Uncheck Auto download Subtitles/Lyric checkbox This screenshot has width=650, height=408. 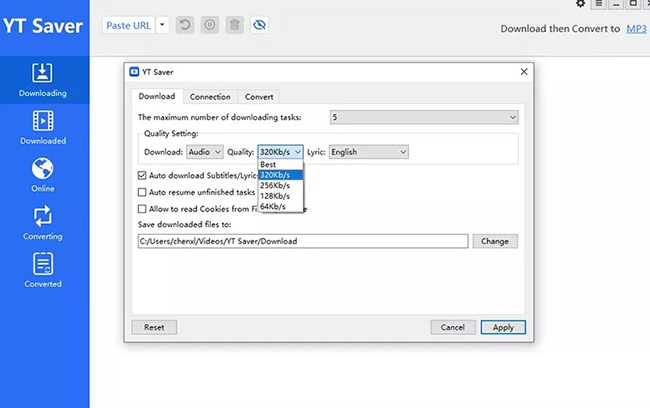(142, 175)
